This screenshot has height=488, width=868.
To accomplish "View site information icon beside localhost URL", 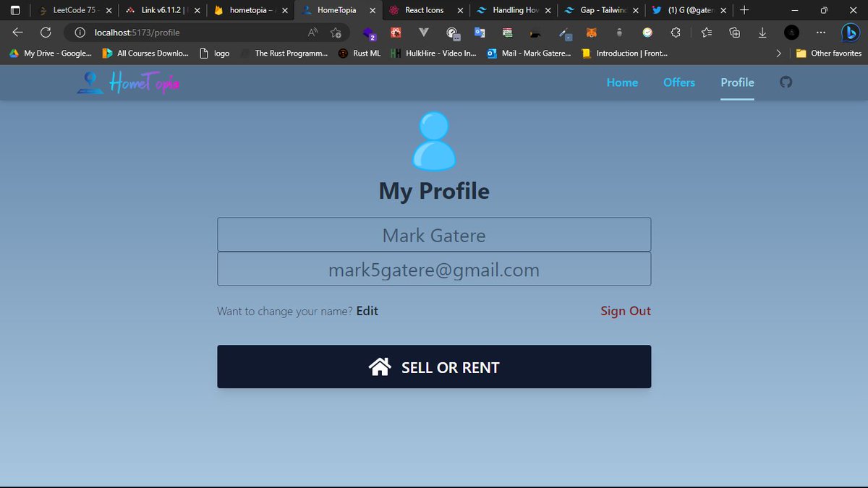I will (x=80, y=33).
